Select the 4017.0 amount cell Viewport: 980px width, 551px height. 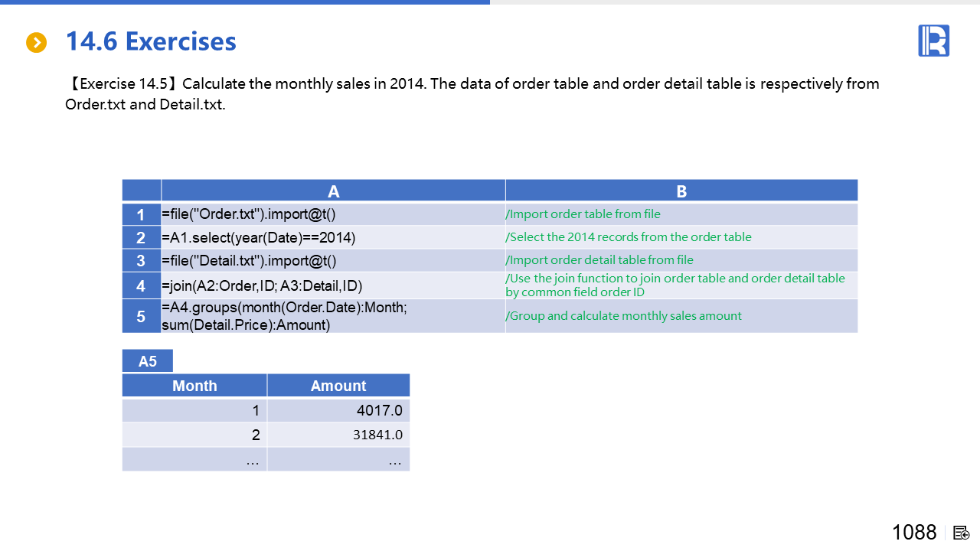click(379, 411)
